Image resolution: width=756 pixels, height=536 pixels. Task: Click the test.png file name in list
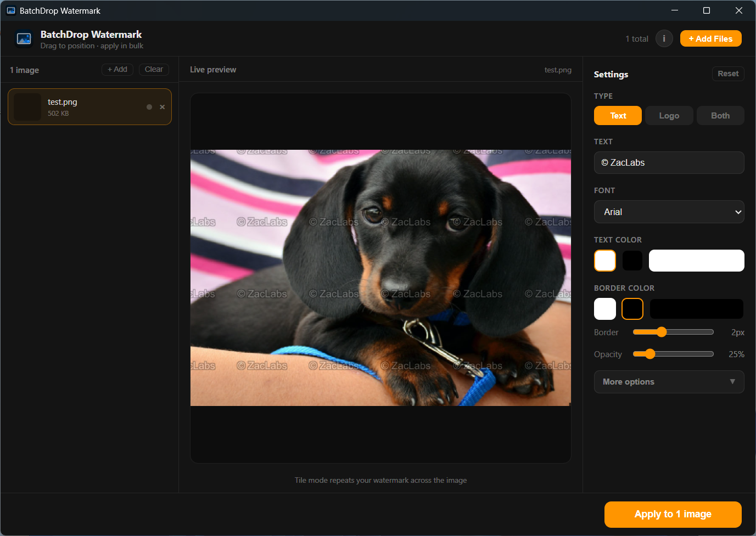point(63,102)
